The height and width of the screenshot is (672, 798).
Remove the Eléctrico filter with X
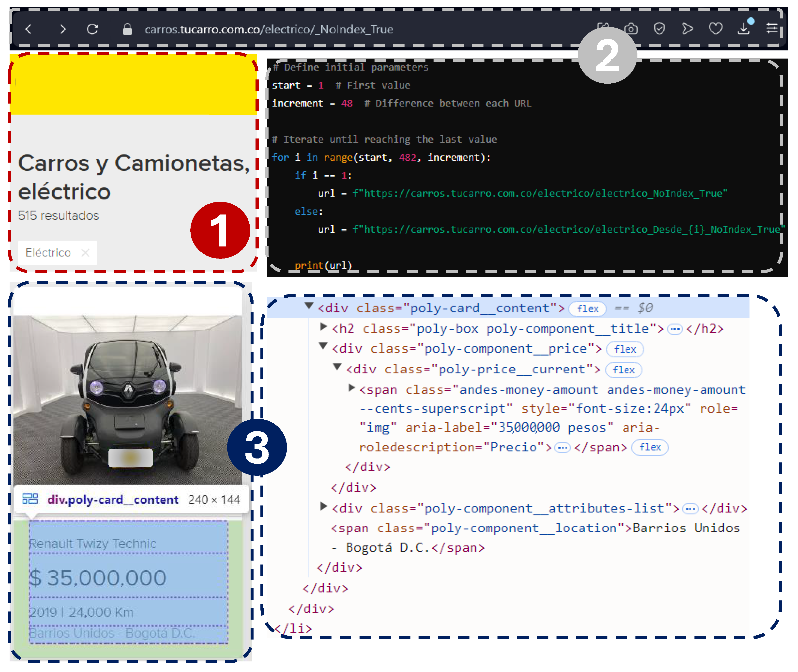85,253
